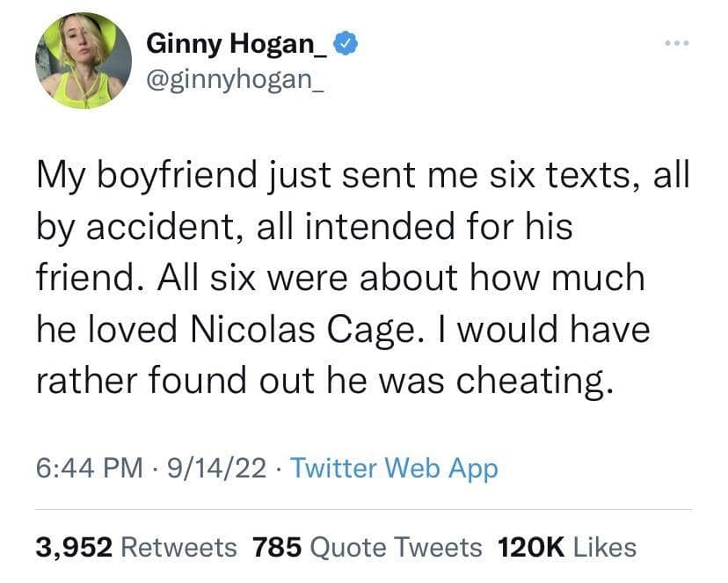This screenshot has height=583, width=728.
Task: Click the Twitter Web App source link
Action: [x=394, y=468]
